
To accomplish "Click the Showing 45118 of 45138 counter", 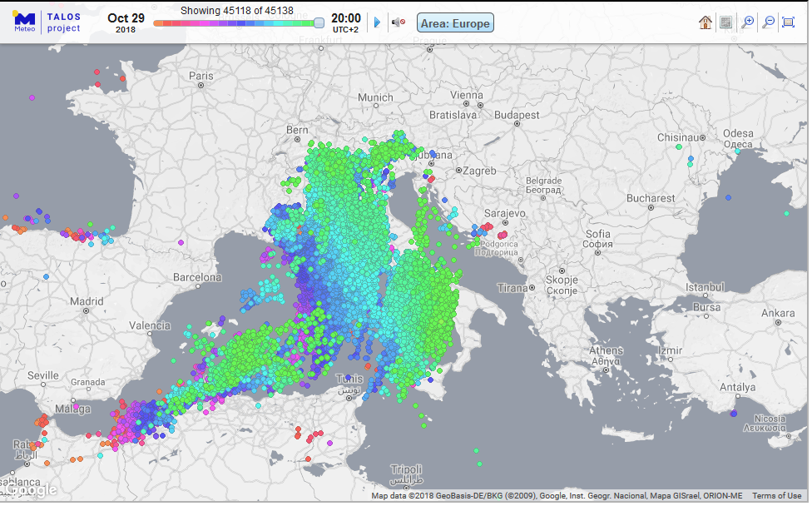I will 236,10.
